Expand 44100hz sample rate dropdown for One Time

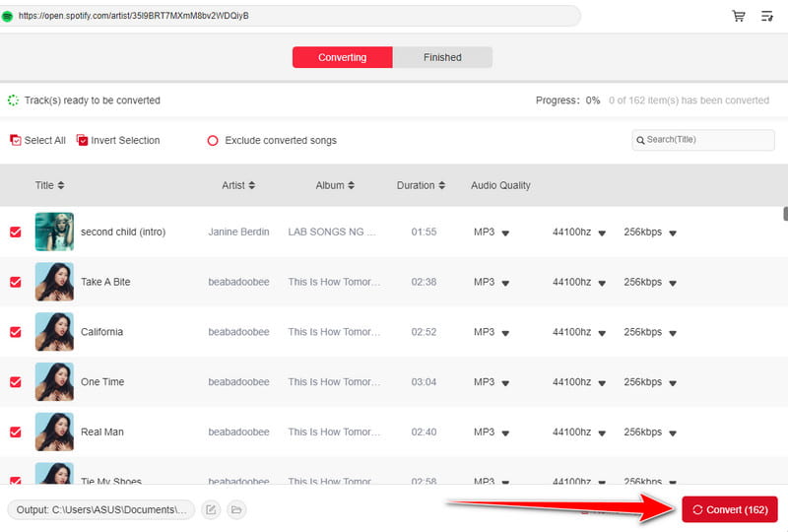point(600,383)
